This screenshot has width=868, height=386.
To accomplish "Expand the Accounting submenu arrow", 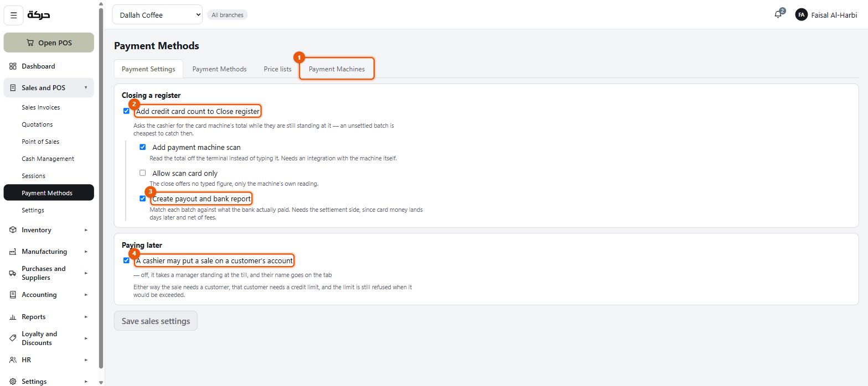I will tap(86, 295).
